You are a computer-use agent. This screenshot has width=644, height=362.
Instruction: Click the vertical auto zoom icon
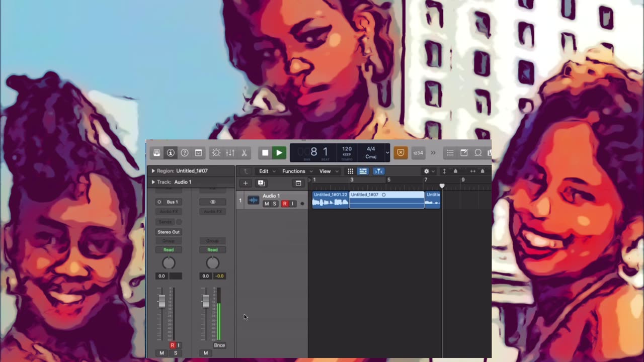(444, 171)
